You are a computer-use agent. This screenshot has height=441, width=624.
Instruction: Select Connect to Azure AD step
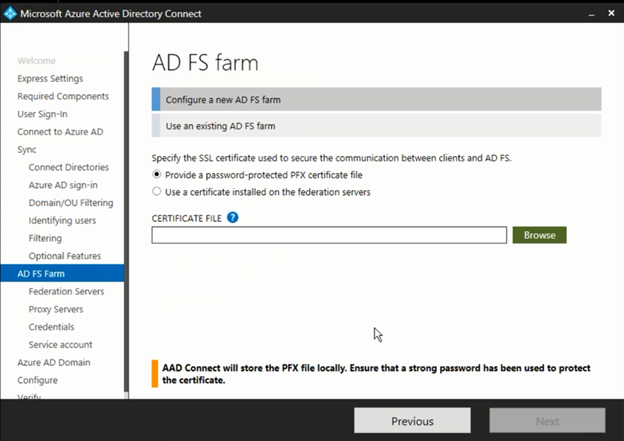[x=60, y=132]
